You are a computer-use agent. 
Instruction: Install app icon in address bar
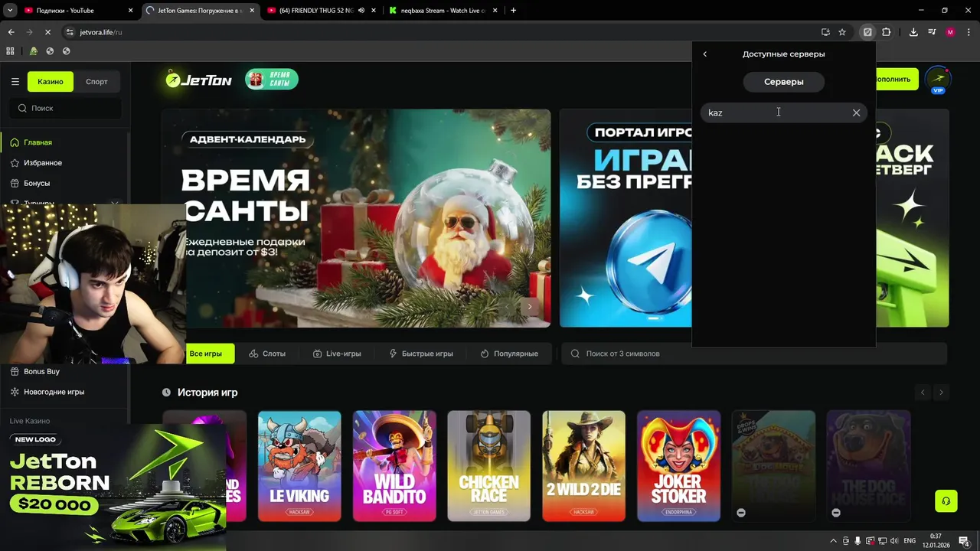click(x=825, y=32)
